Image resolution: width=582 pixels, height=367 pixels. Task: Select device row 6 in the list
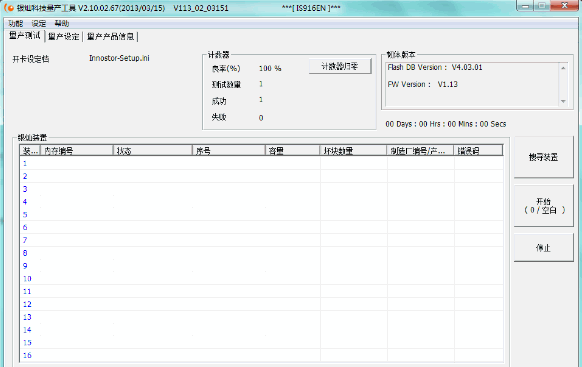(262, 227)
